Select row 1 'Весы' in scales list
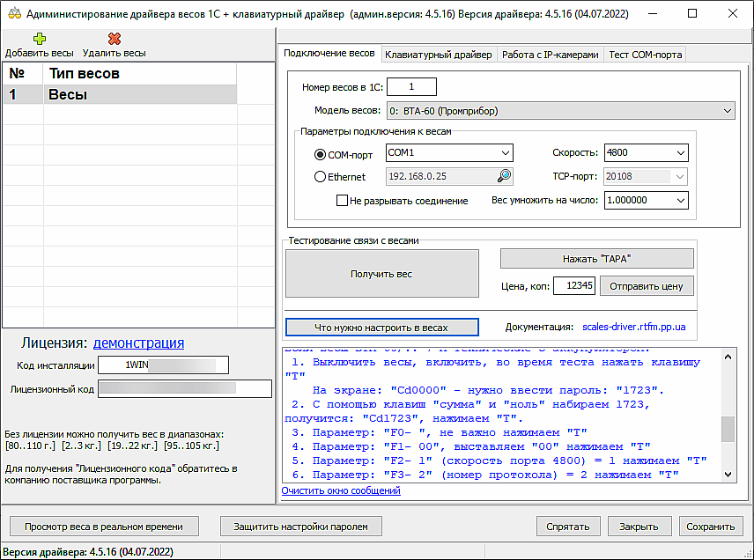Viewport: 754px width, 560px height. point(120,95)
